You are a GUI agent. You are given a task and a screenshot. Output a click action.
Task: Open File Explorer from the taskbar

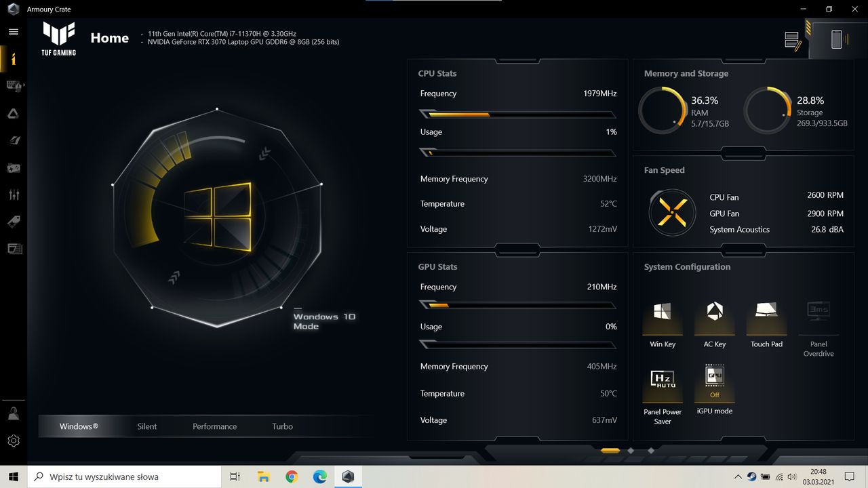263,476
